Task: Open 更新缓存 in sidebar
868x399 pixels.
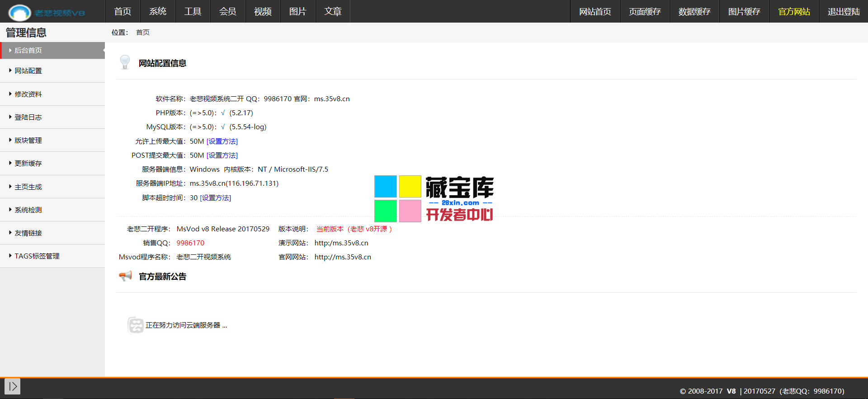Action: tap(52, 163)
